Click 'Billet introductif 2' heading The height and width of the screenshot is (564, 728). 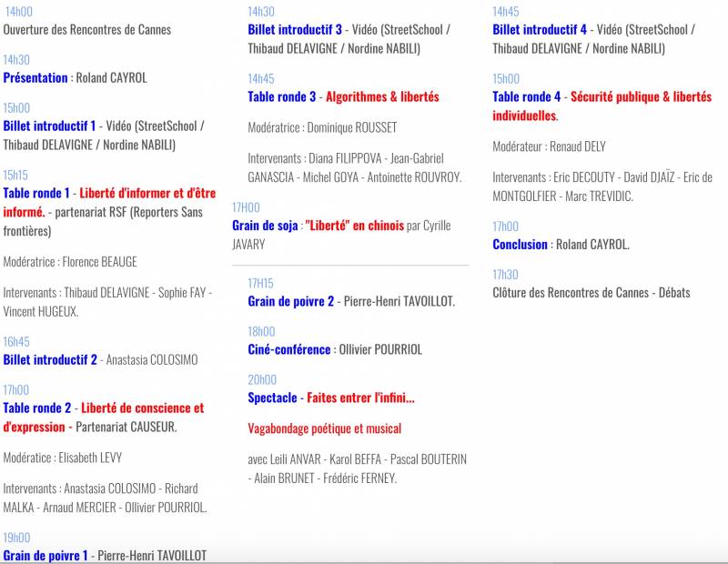tap(50, 359)
